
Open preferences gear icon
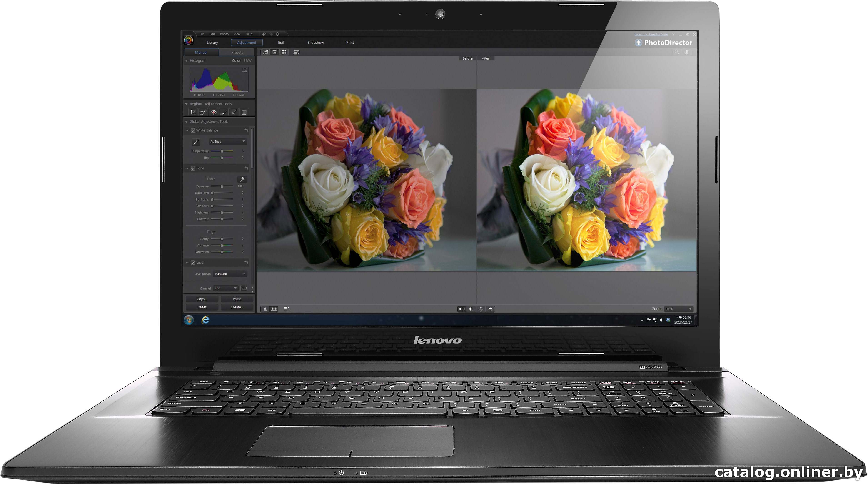tap(278, 34)
